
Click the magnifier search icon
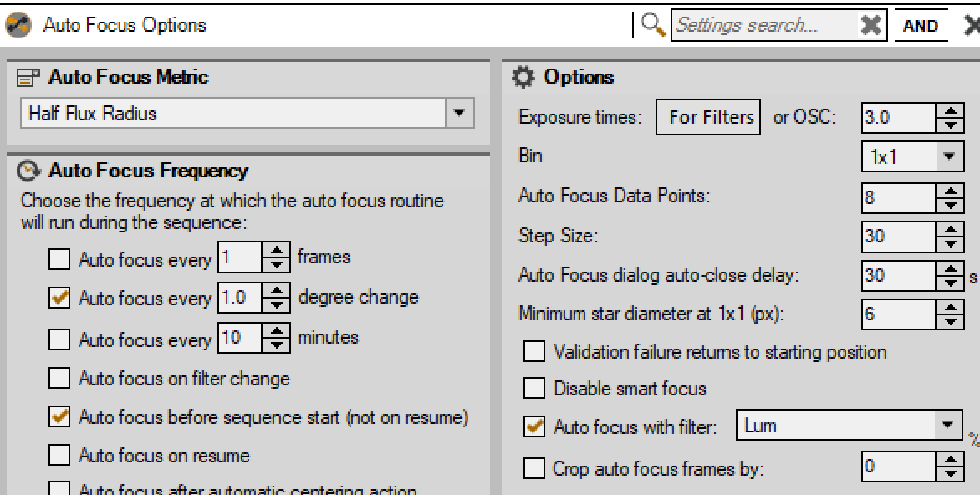coord(654,25)
